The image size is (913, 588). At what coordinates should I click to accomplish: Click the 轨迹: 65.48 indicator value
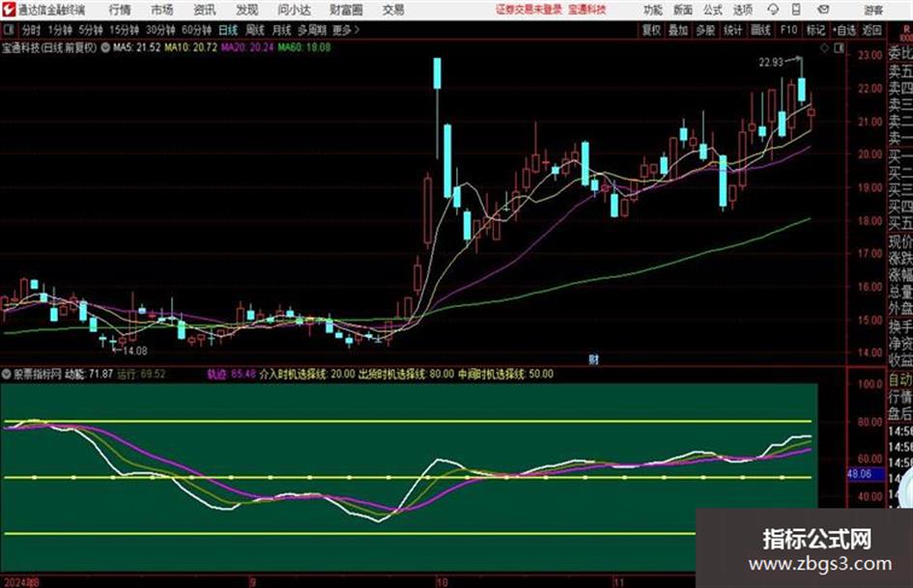click(x=231, y=374)
